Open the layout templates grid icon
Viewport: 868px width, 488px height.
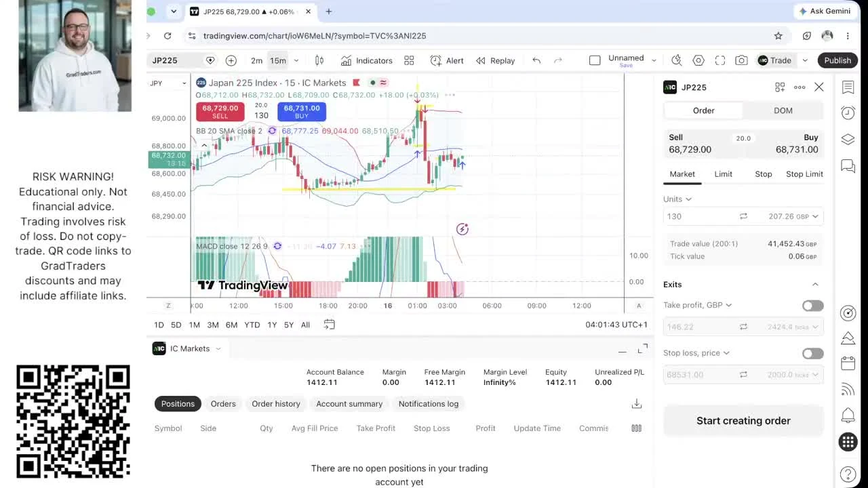click(409, 60)
